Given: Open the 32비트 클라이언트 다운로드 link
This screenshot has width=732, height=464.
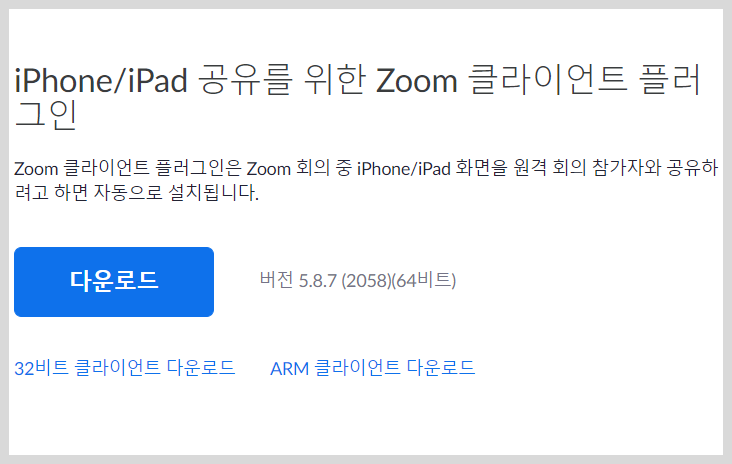Looking at the screenshot, I should coord(125,368).
